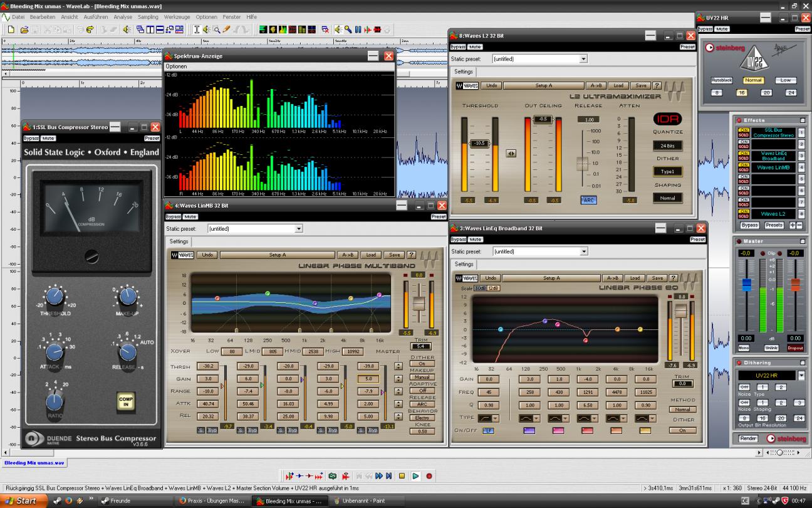Viewport: 812px width, 508px height.
Task: Open Static preset dropdown in Waves L2
Action: (x=583, y=59)
